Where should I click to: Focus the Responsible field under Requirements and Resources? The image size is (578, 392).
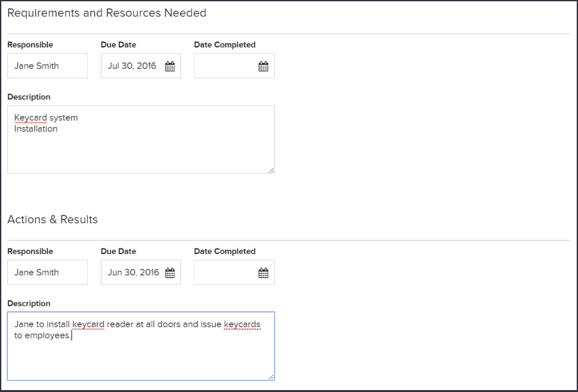coord(47,65)
